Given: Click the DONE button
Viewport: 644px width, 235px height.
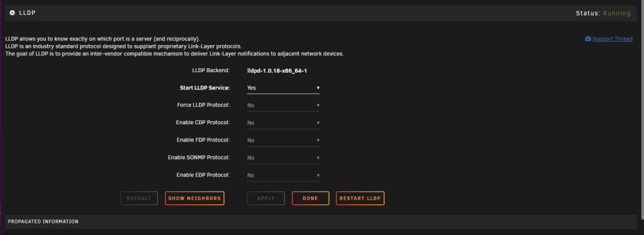Looking at the screenshot, I should pyautogui.click(x=310, y=198).
